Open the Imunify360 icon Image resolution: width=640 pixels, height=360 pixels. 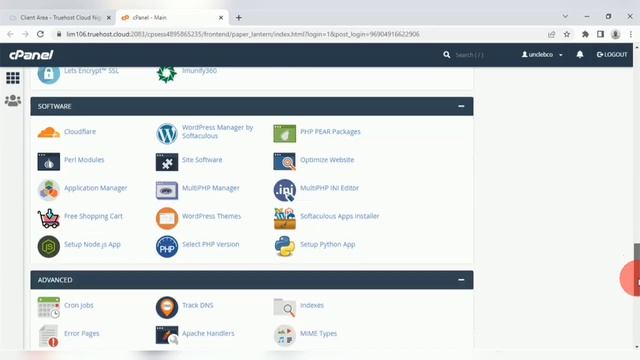167,74
